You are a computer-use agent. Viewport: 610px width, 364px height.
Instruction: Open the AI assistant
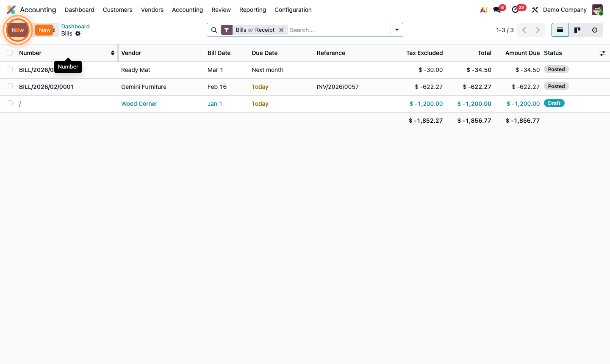(483, 9)
